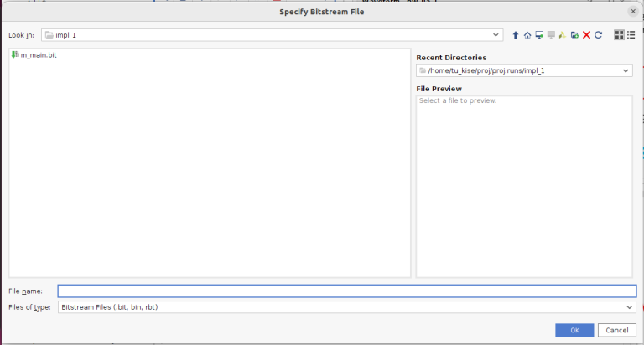The width and height of the screenshot is (644, 345).
Task: Click the grayed-out monitor icon
Action: tap(551, 35)
